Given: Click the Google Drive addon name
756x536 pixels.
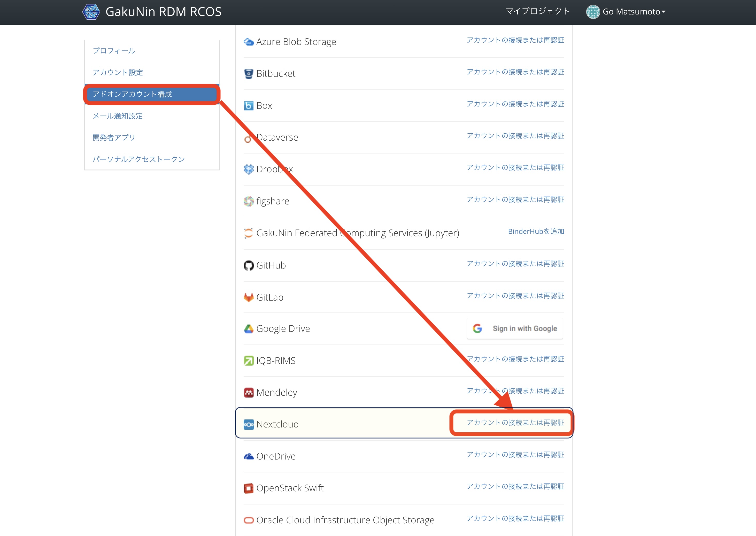Looking at the screenshot, I should pyautogui.click(x=283, y=329).
